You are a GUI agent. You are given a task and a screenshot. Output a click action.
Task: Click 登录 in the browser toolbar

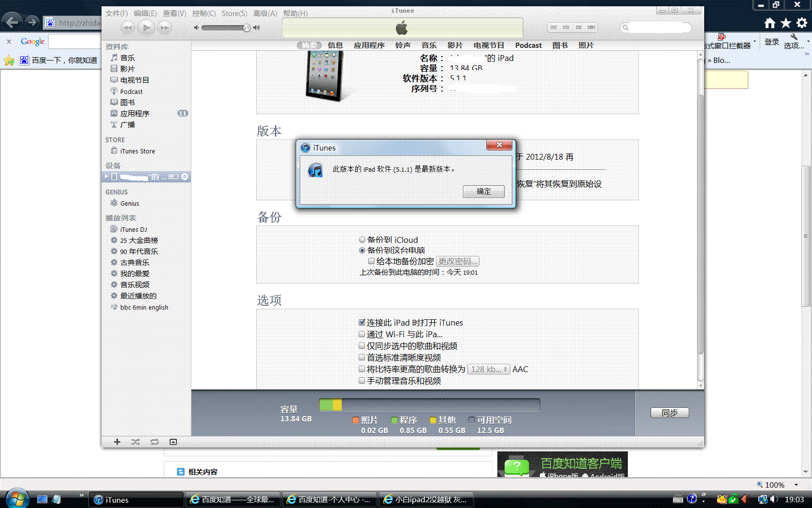point(772,42)
